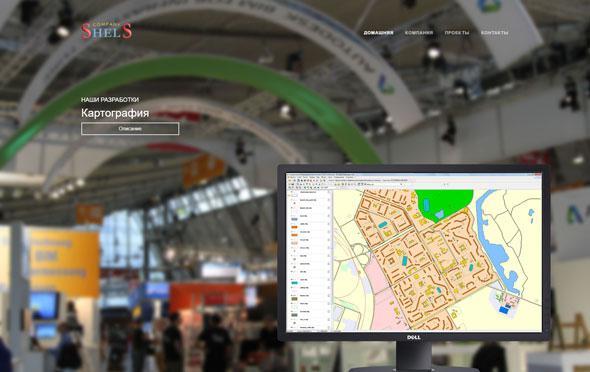Navigate to the Контакты page
The width and height of the screenshot is (590, 372).
(494, 33)
